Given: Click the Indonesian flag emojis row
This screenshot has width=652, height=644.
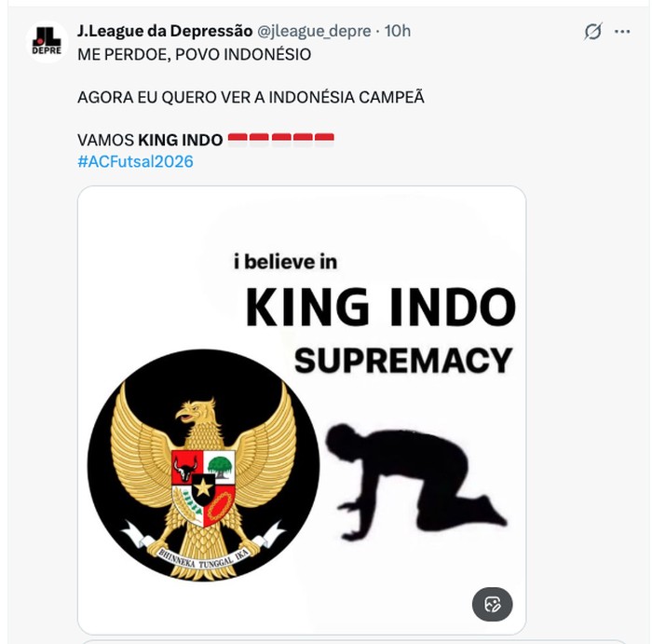Looking at the screenshot, I should (281, 139).
